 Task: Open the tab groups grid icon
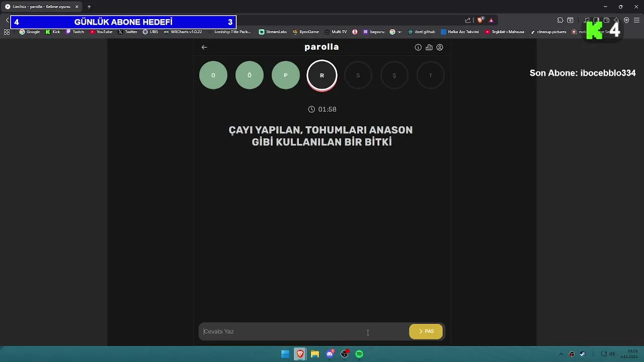(x=7, y=32)
